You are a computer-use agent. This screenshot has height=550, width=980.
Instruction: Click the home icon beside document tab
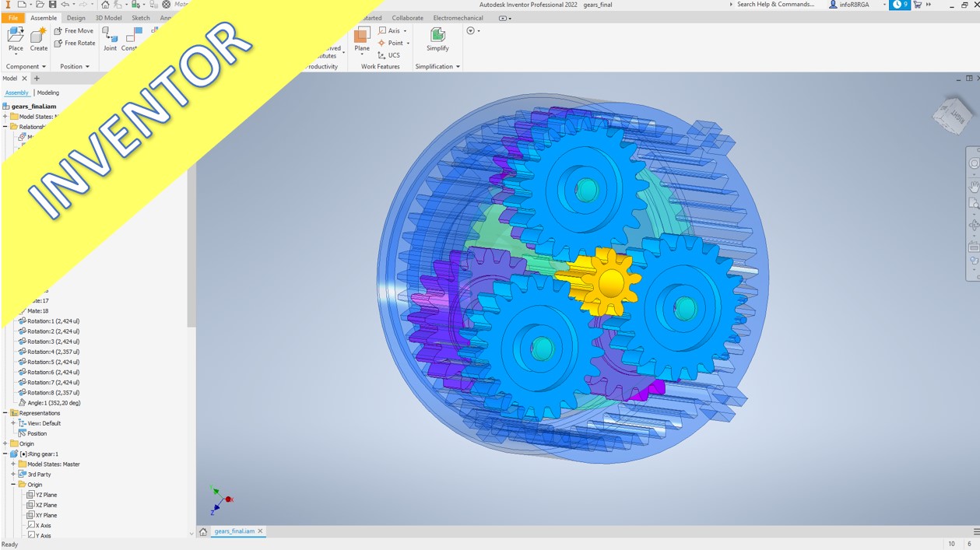pyautogui.click(x=203, y=531)
